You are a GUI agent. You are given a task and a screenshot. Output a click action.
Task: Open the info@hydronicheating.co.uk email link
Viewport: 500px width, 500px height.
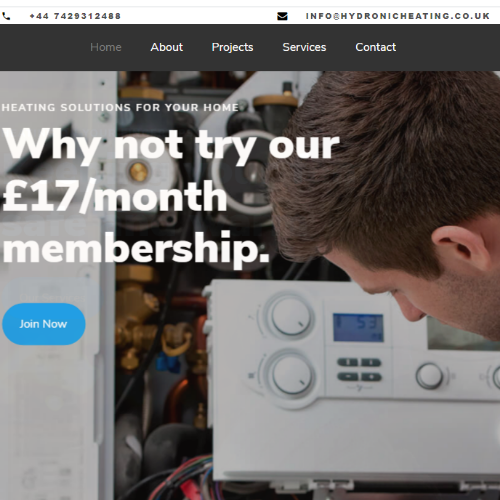(x=397, y=16)
